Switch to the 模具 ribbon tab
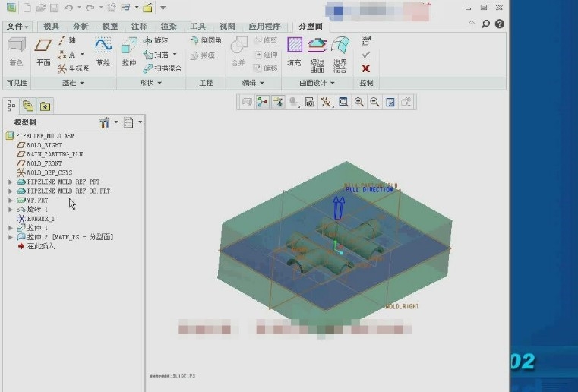The height and width of the screenshot is (392, 578). pyautogui.click(x=51, y=26)
